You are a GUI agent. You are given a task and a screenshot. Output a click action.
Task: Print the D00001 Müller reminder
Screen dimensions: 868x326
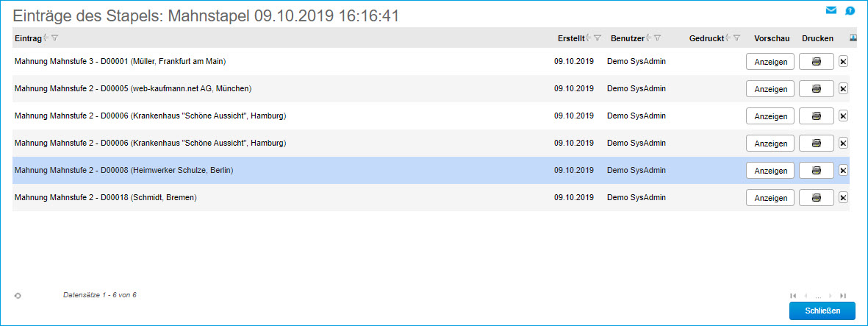[x=817, y=62]
